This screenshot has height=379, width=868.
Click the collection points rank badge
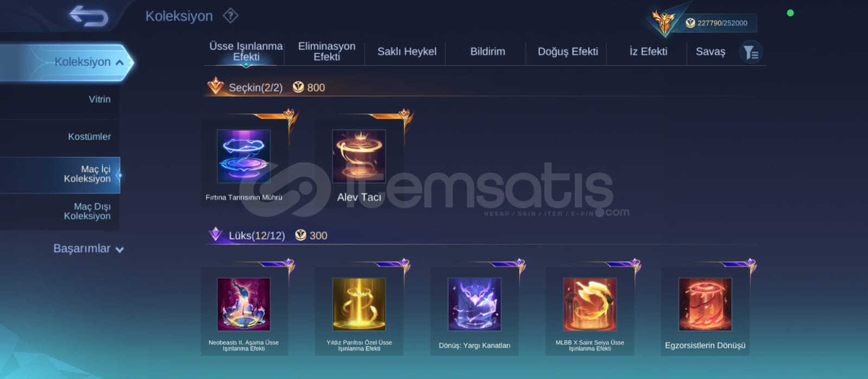coord(663,22)
